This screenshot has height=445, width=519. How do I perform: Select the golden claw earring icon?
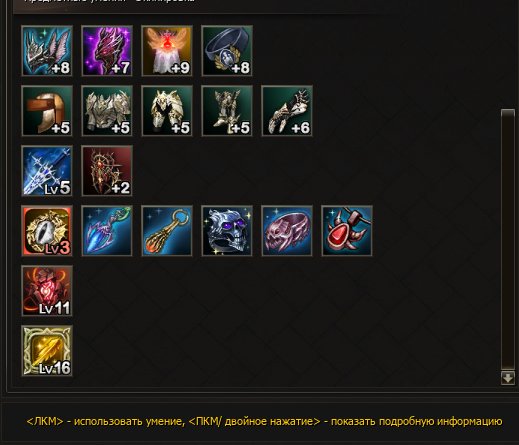point(167,231)
